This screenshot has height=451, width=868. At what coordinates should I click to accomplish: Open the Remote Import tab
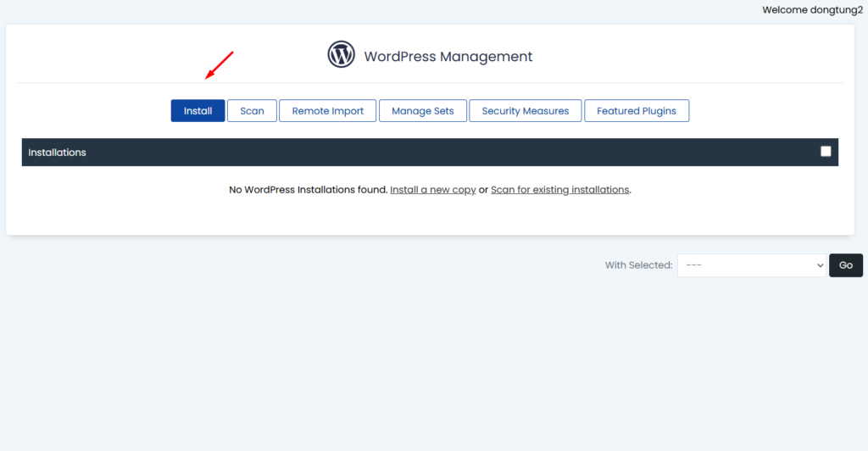tap(328, 111)
